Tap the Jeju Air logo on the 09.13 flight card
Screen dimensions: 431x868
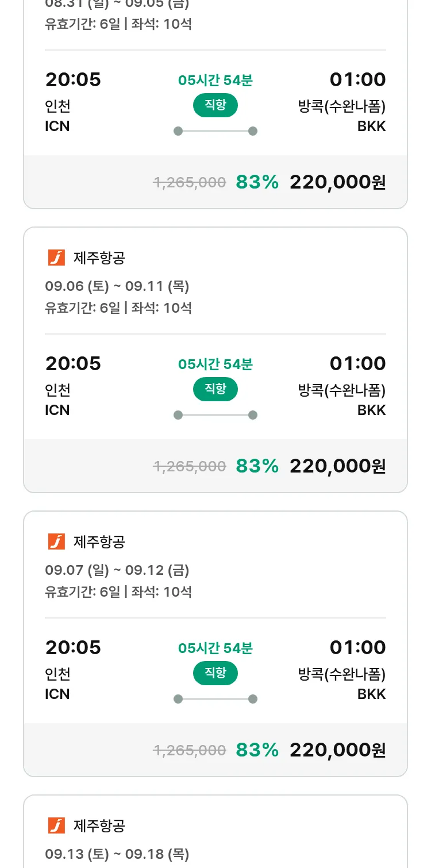click(56, 825)
